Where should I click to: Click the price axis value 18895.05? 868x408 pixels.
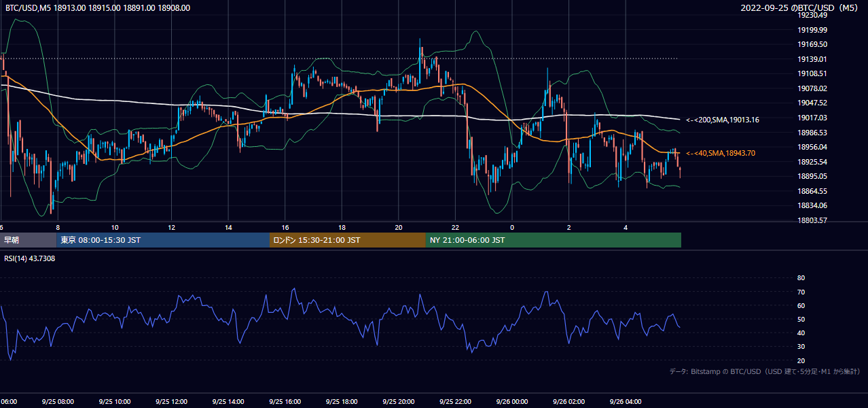(812, 176)
